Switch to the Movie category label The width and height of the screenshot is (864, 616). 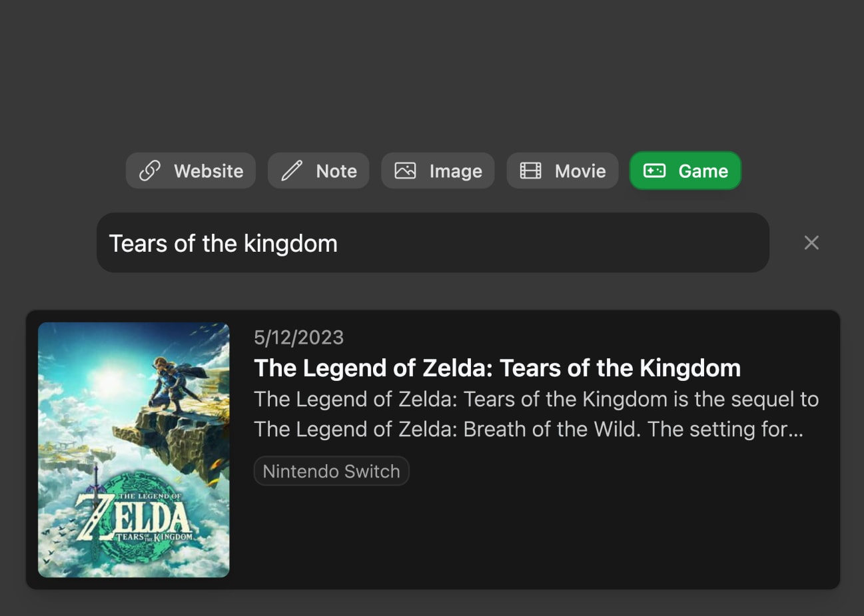pyautogui.click(x=580, y=171)
